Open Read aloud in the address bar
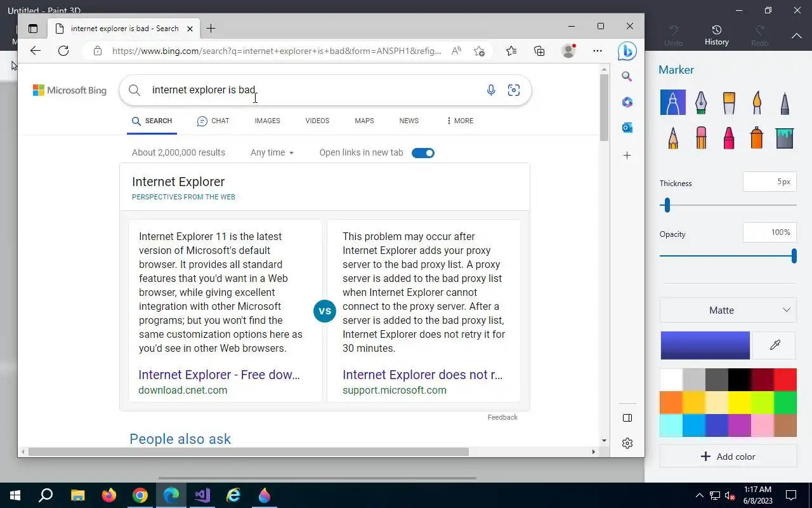The image size is (812, 508). click(x=456, y=51)
